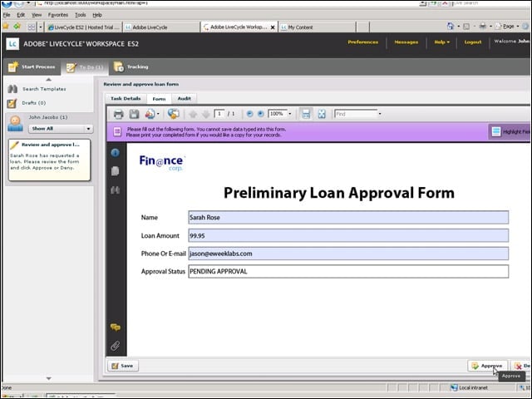Open the Tracking tab
Screen dimensions: 532x399
point(132,67)
